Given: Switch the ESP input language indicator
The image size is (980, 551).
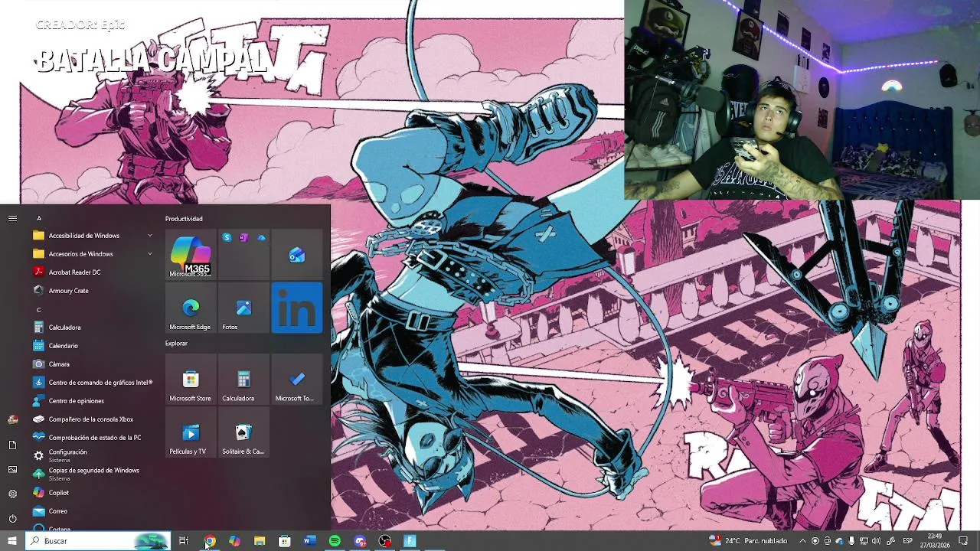Looking at the screenshot, I should click(907, 541).
